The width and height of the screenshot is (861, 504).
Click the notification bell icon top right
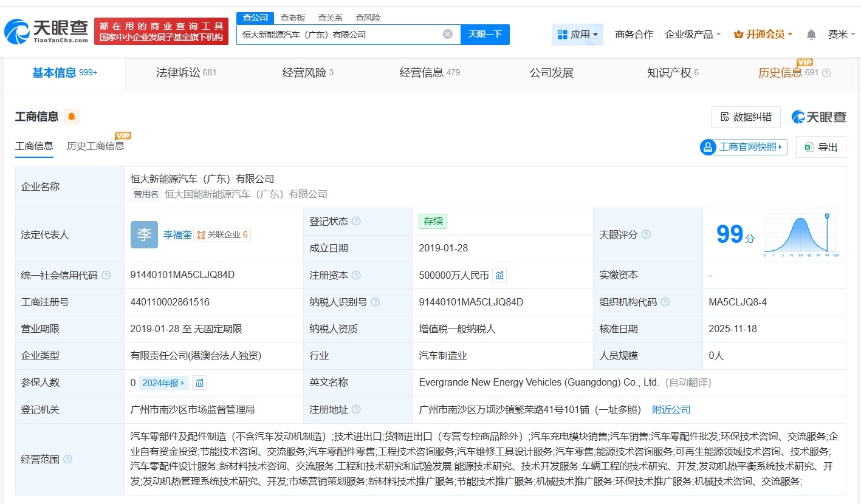click(x=811, y=34)
